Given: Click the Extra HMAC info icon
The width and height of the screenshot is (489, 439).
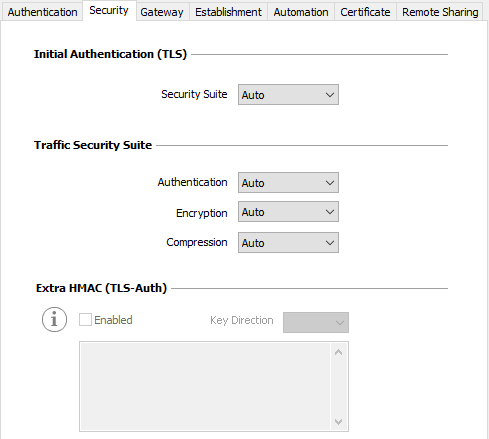Looking at the screenshot, I should pyautogui.click(x=54, y=319).
